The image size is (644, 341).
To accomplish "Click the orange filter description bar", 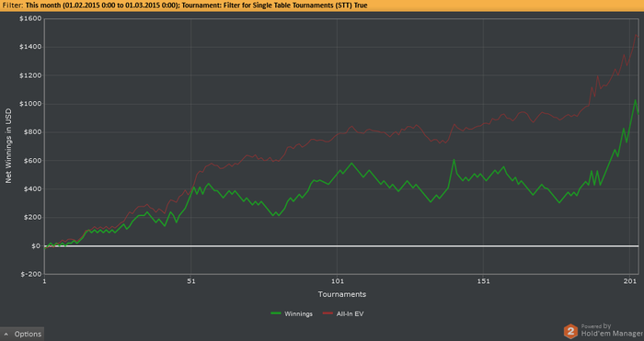I will (322, 6).
